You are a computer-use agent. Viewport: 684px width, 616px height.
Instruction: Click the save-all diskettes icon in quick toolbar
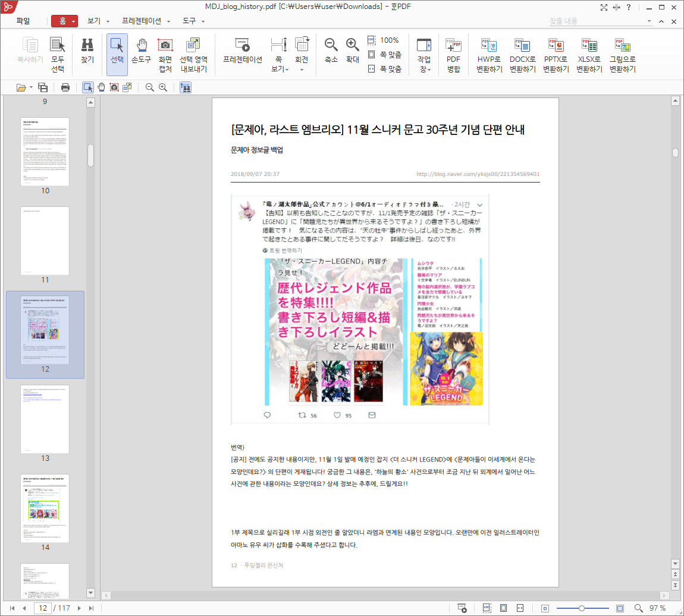click(43, 87)
